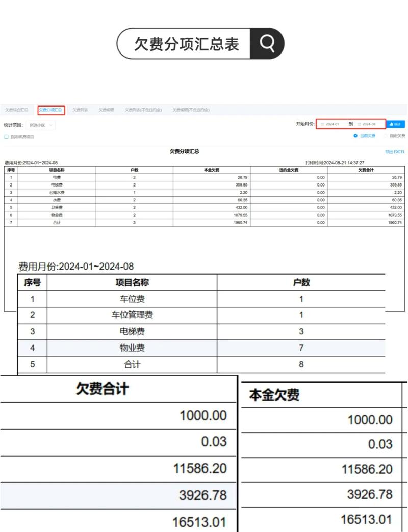Screen dimensions: 408x532
Task: Click the 合计 row in enlarged table
Action: click(201, 364)
